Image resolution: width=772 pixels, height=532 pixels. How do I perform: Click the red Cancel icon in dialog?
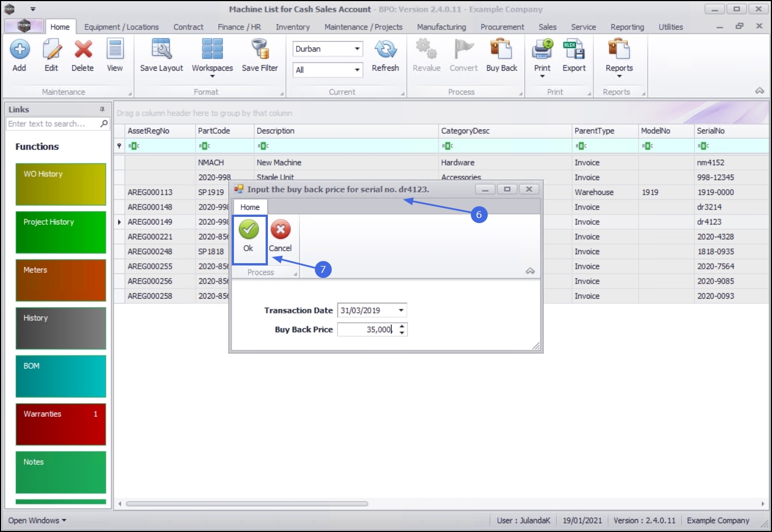coord(280,229)
